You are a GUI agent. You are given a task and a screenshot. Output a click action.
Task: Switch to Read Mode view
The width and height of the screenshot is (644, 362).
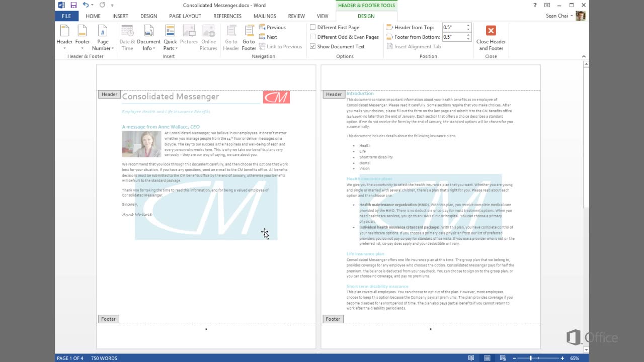[x=471, y=358]
